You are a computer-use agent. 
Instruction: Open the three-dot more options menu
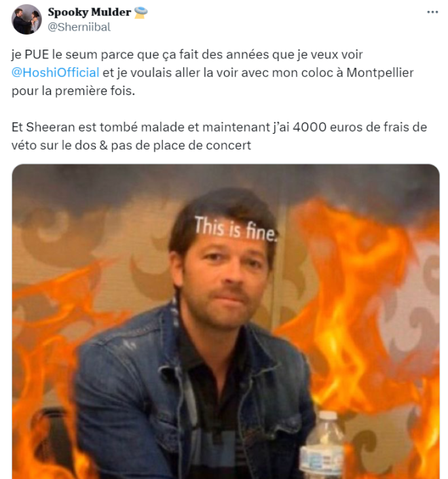432,12
